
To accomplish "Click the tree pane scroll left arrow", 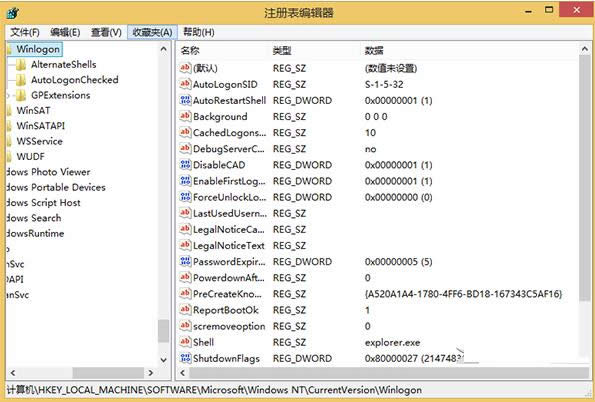I will (13, 373).
